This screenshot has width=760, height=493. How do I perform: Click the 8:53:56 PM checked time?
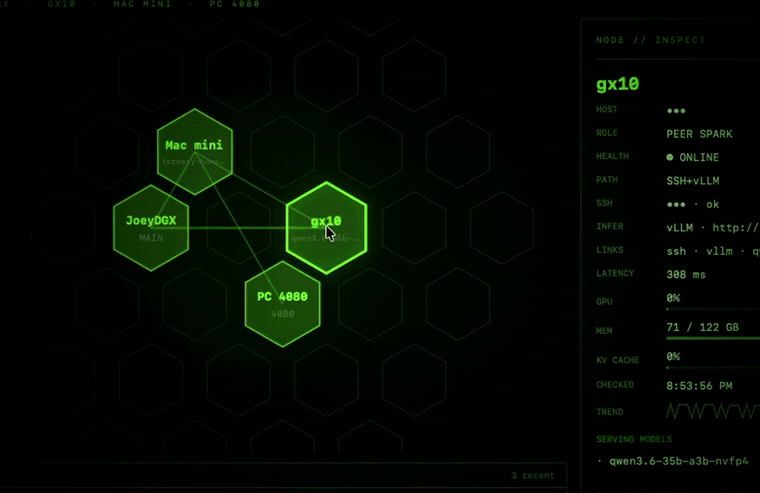(x=699, y=386)
